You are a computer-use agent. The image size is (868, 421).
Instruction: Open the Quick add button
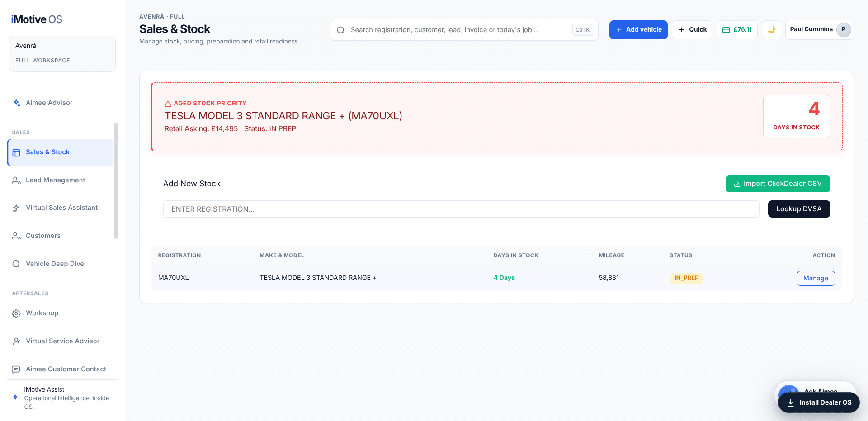click(692, 30)
